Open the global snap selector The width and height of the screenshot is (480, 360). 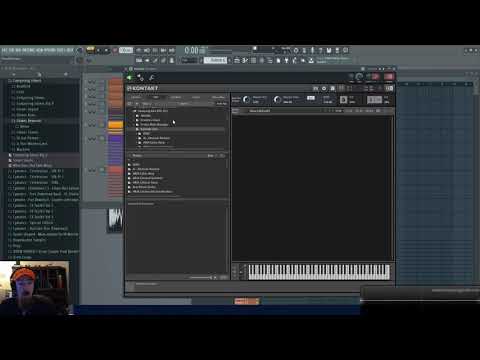tap(189, 60)
